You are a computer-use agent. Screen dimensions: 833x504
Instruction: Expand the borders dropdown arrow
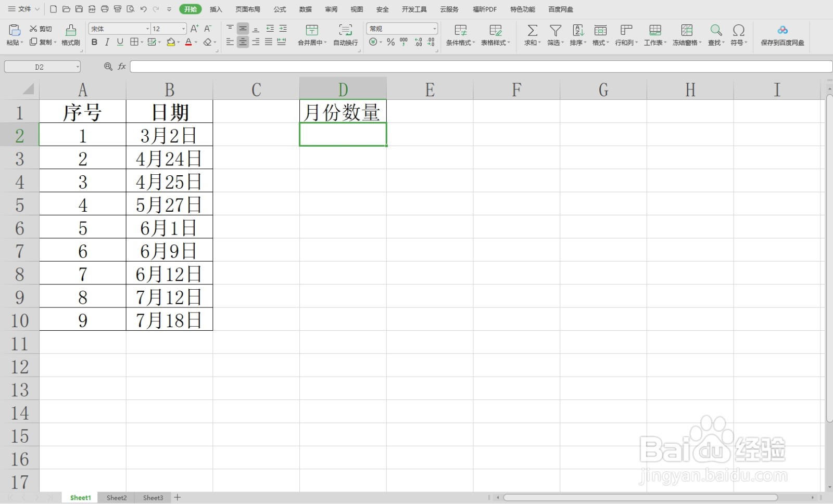(142, 42)
